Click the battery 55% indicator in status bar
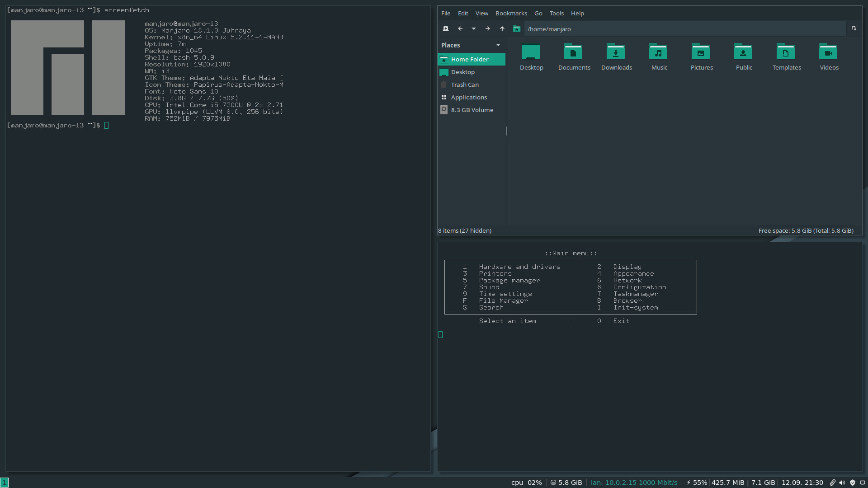Image resolution: width=868 pixels, height=488 pixels. pyautogui.click(x=697, y=483)
